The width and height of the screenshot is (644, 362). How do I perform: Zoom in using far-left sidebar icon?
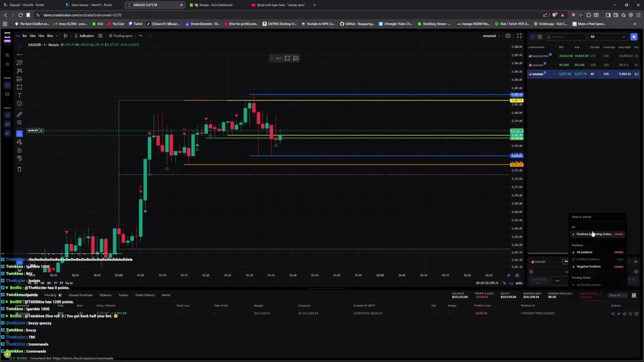pyautogui.click(x=7, y=55)
